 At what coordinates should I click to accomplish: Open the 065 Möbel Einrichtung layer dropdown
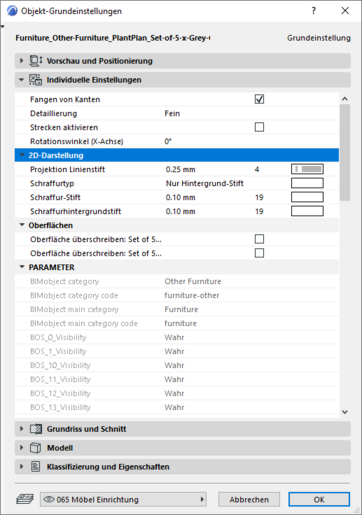pos(123,499)
